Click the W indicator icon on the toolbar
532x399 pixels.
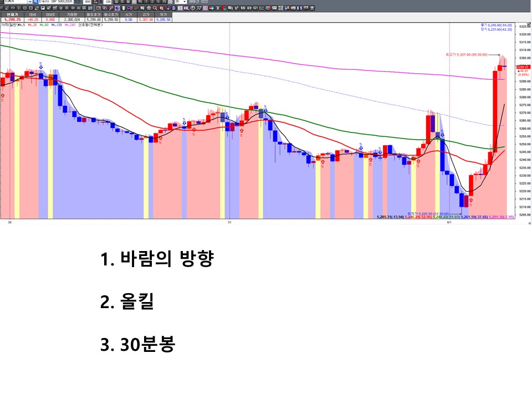click(242, 9)
